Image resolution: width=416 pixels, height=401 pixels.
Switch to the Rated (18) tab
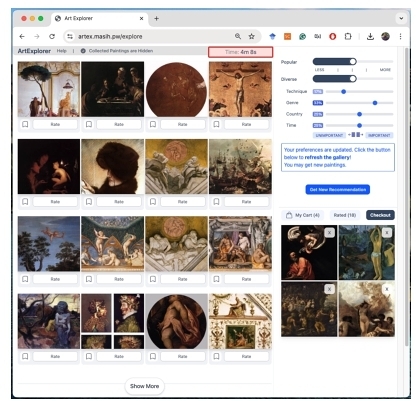pyautogui.click(x=345, y=215)
